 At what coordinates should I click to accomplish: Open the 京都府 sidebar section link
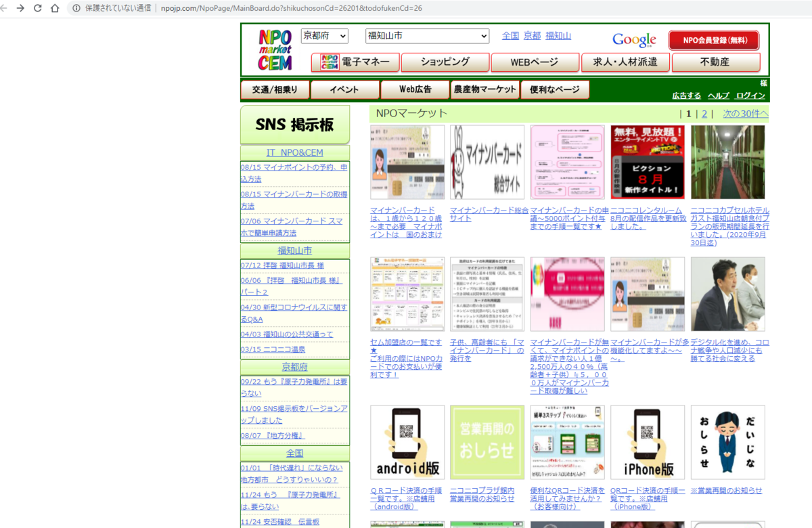(295, 367)
